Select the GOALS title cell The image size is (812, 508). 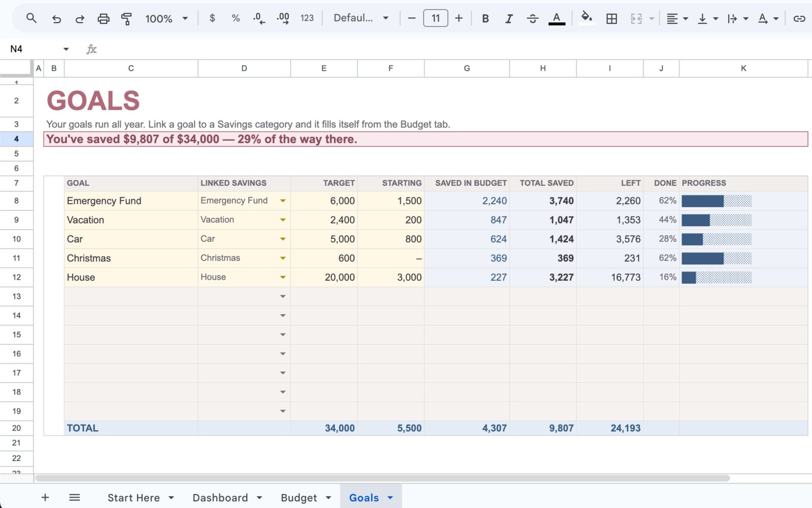coord(93,101)
